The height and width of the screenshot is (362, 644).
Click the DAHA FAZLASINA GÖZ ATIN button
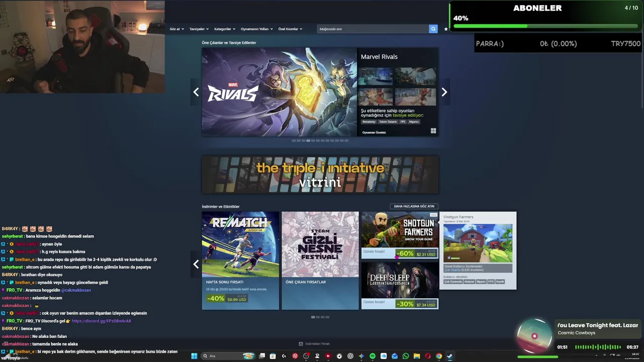(x=414, y=206)
